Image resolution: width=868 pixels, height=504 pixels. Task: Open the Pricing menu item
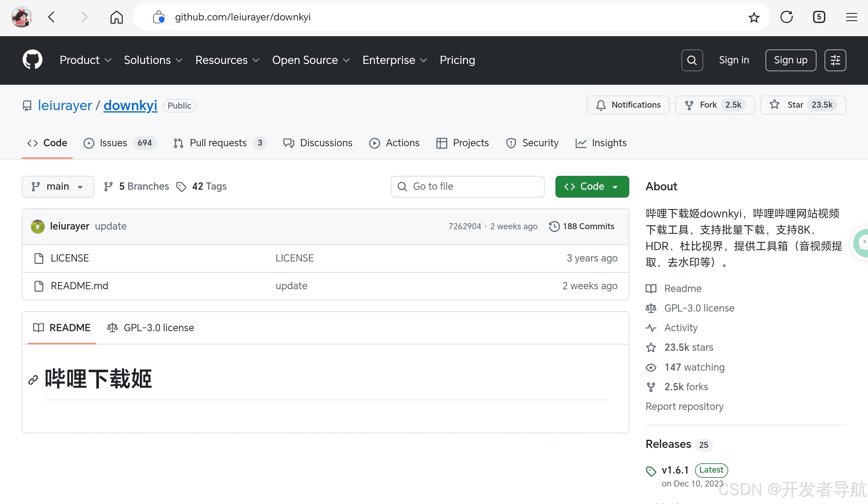coord(458,60)
